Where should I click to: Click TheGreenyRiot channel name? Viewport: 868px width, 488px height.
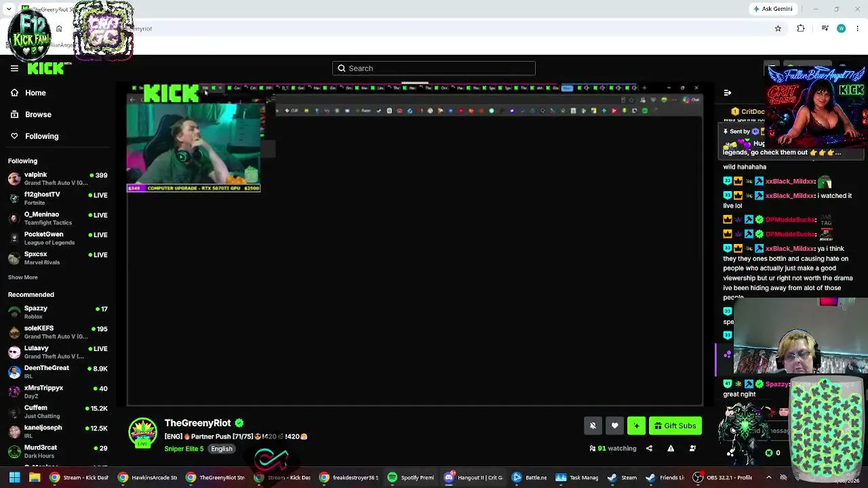pos(197,423)
